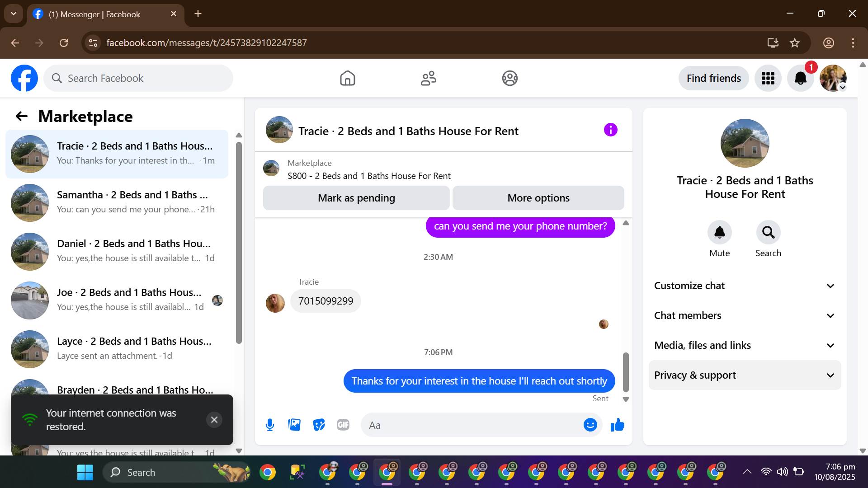Open the GIF picker
This screenshot has height=488, width=868.
point(343,425)
